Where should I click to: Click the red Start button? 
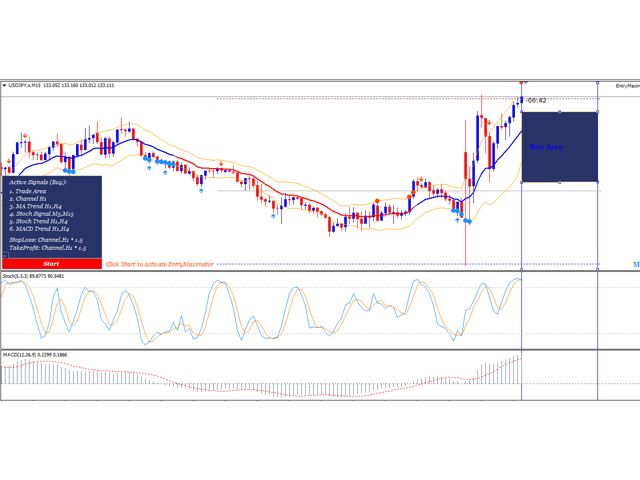[x=52, y=264]
